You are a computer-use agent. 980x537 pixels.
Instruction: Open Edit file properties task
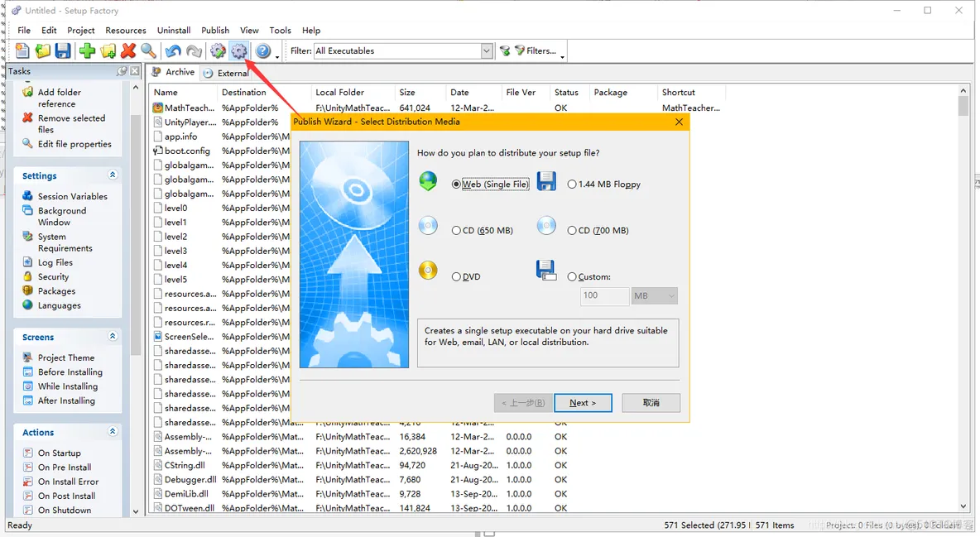tap(74, 144)
